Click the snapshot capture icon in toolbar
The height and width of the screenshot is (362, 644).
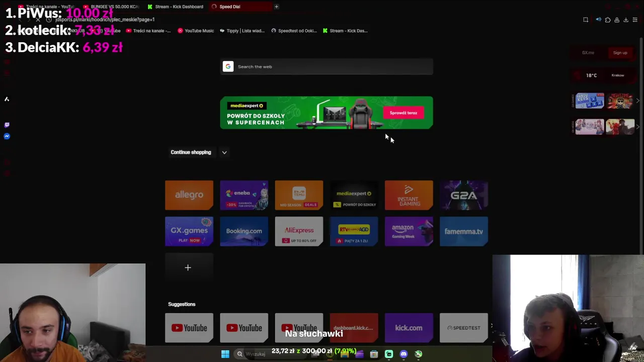[x=586, y=20]
